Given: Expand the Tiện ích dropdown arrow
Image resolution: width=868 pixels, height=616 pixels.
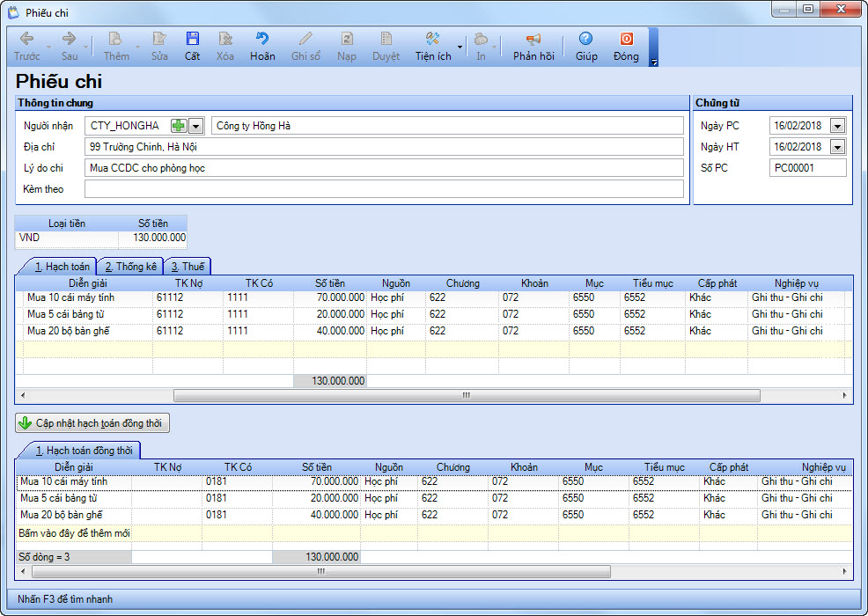Looking at the screenshot, I should 460,47.
